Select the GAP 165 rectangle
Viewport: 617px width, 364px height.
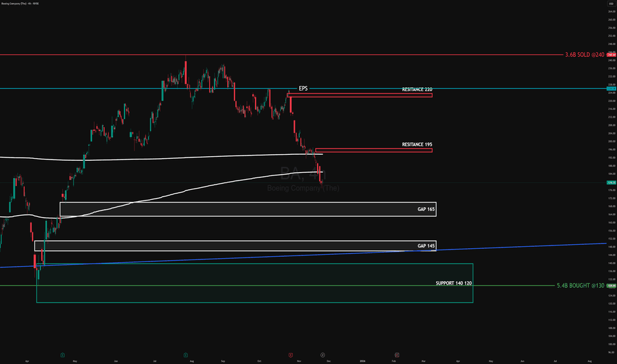(248, 209)
